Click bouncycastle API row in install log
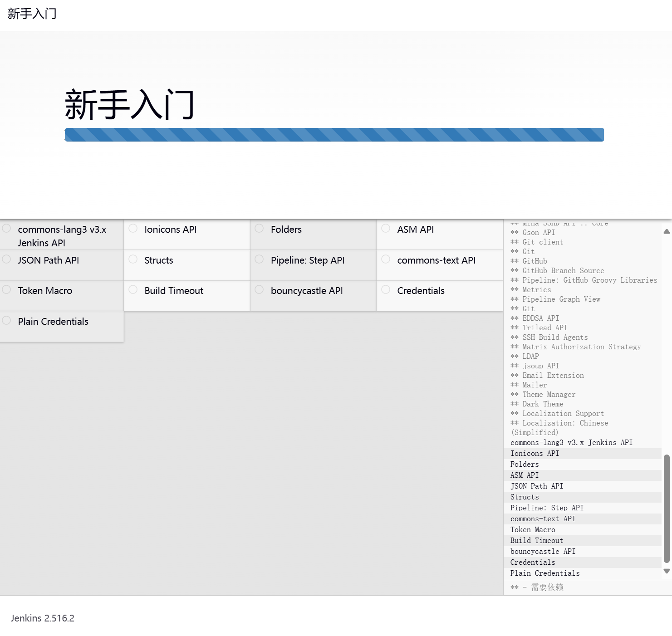 pos(583,552)
